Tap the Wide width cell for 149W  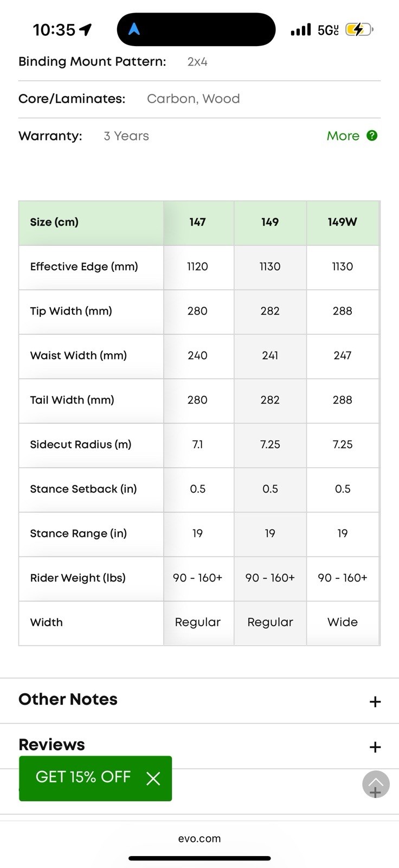[x=343, y=623]
